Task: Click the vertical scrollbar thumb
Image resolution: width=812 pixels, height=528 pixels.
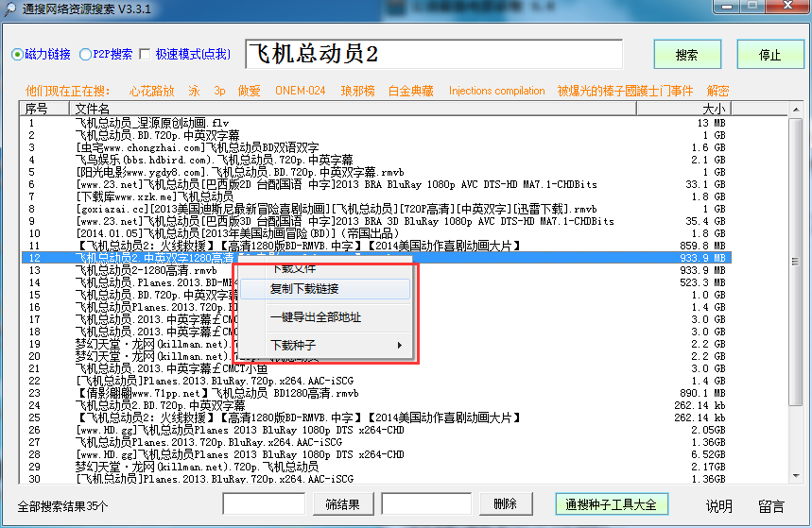Action: click(795, 262)
